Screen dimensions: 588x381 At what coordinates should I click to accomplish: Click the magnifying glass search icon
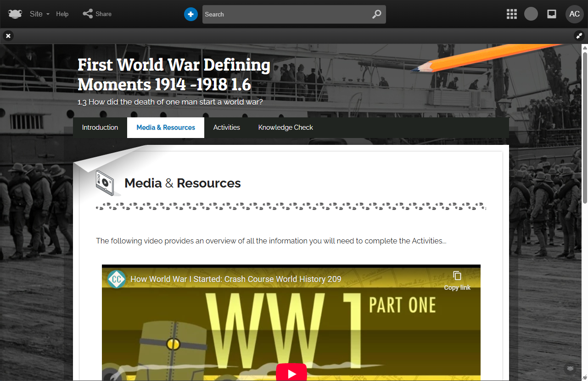click(x=376, y=14)
